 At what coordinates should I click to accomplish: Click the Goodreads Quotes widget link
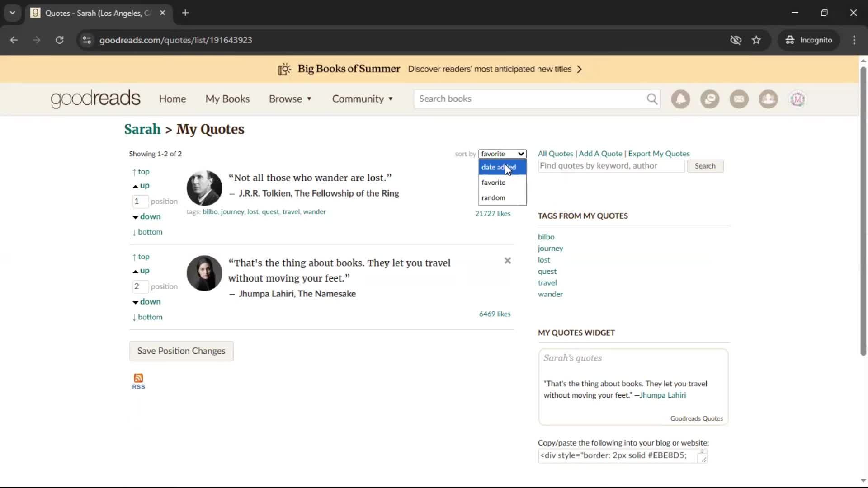pos(697,418)
